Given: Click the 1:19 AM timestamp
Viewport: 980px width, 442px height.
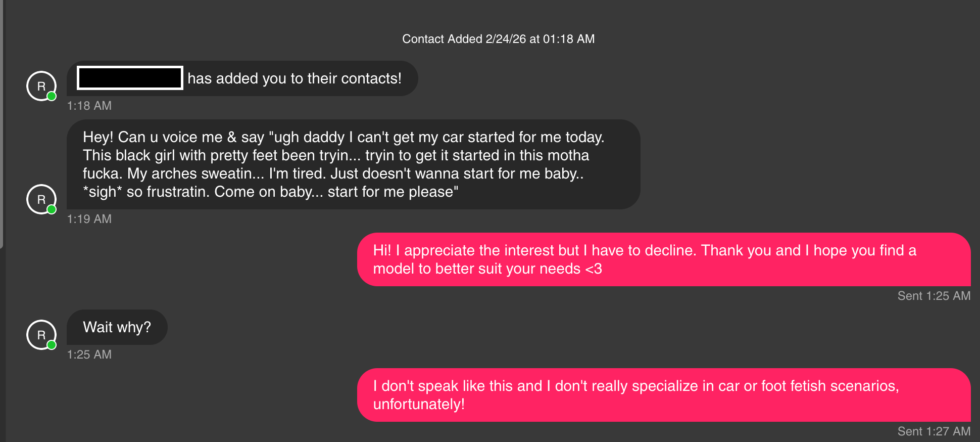Looking at the screenshot, I should [x=89, y=219].
